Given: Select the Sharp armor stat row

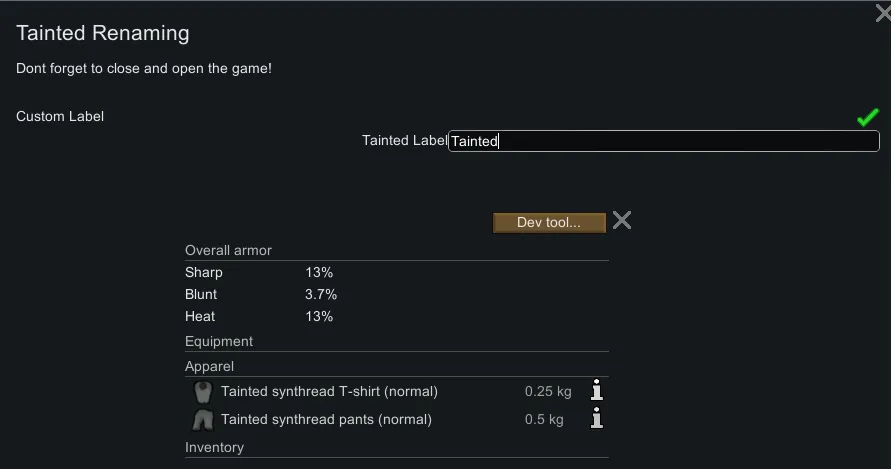Looking at the screenshot, I should [259, 272].
